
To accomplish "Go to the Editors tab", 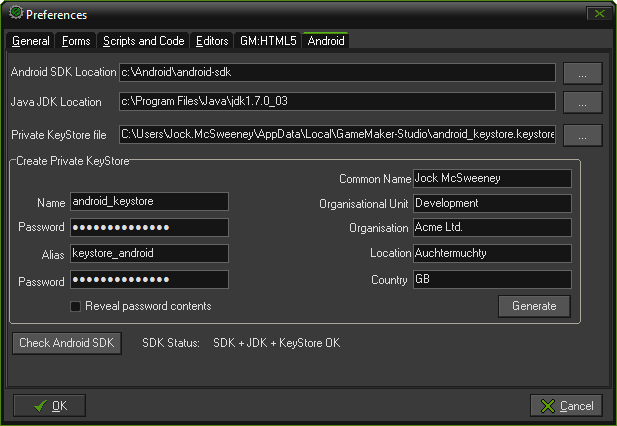I will [x=212, y=41].
